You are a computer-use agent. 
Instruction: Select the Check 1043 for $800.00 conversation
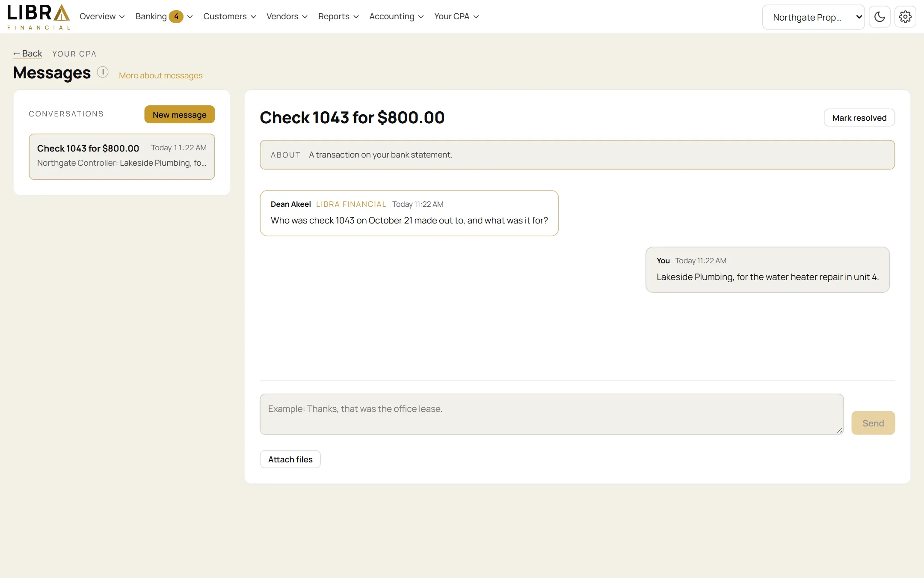pyautogui.click(x=122, y=156)
